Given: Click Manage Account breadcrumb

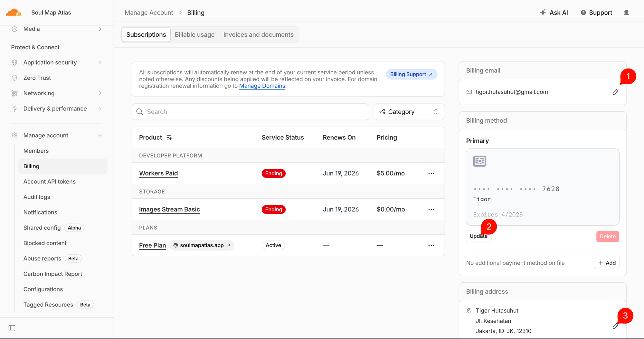Looking at the screenshot, I should 149,13.
